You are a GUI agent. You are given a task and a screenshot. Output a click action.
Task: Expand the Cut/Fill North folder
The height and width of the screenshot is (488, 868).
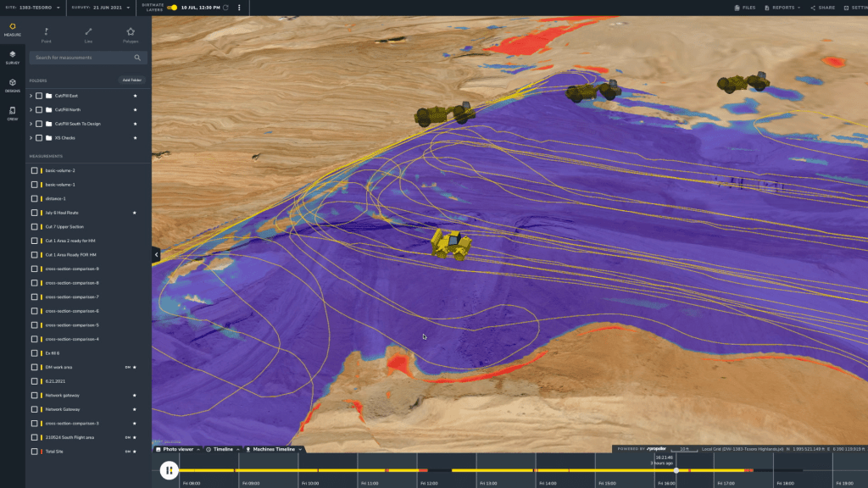pyautogui.click(x=31, y=110)
